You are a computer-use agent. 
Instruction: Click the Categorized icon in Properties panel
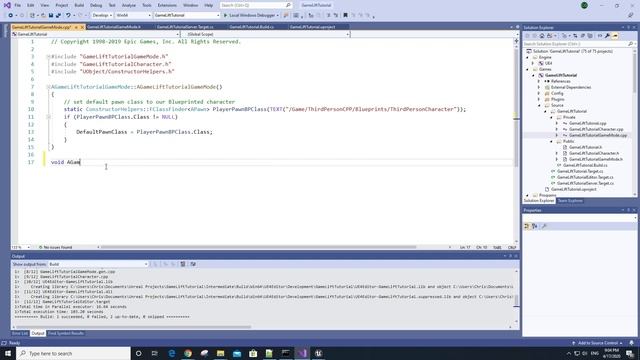click(527, 226)
